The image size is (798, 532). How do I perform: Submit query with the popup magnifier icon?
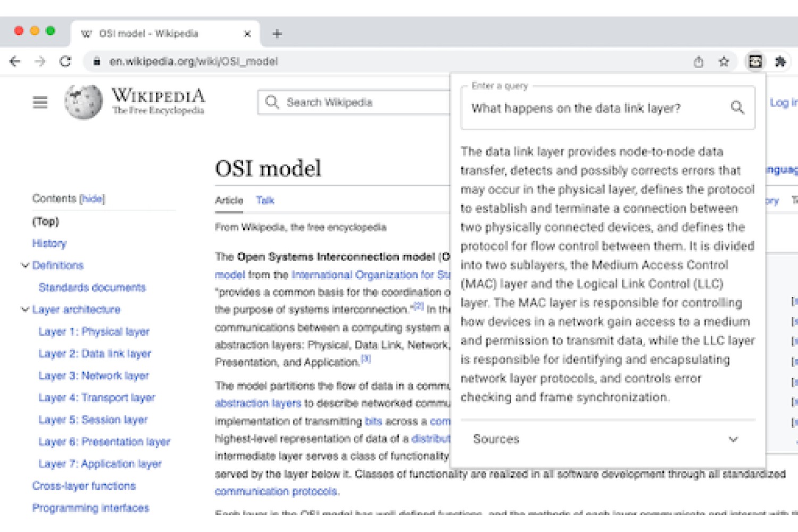click(x=737, y=107)
